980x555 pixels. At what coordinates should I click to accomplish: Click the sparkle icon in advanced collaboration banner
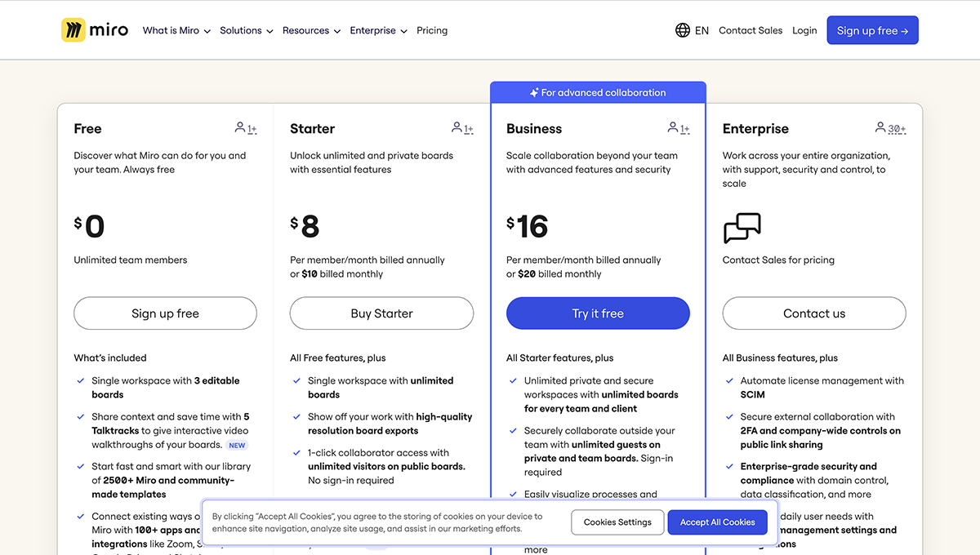point(534,93)
